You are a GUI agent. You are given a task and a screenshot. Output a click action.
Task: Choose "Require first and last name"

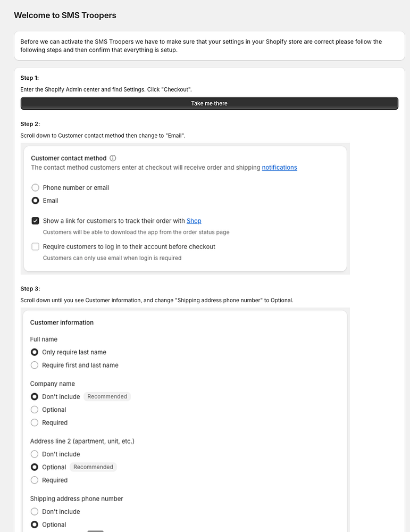[x=35, y=365]
